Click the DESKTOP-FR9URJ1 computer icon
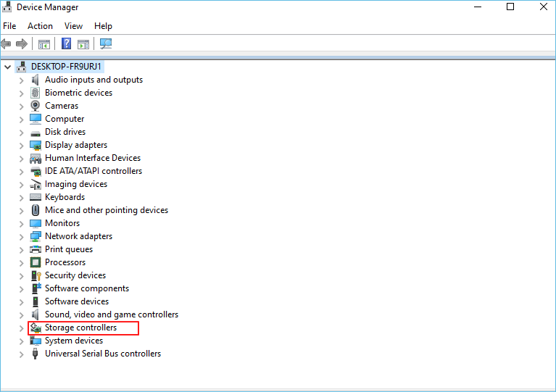This screenshot has height=392, width=556. coord(21,66)
